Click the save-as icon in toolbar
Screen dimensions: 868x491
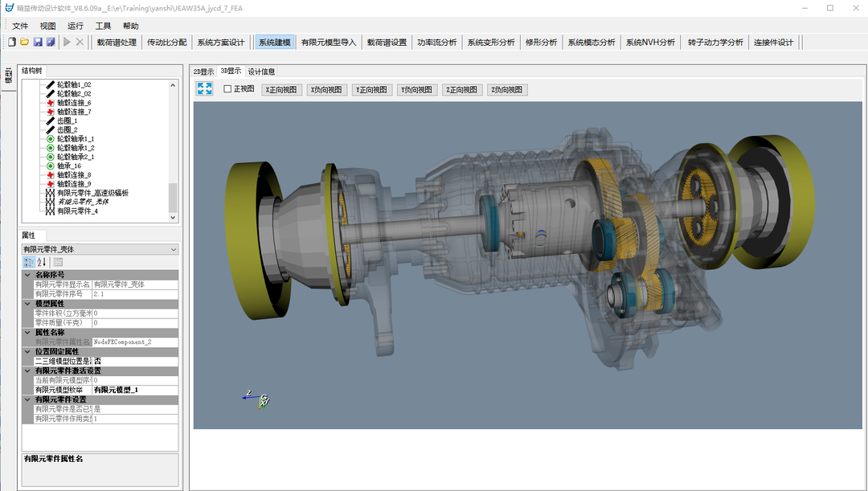[51, 42]
